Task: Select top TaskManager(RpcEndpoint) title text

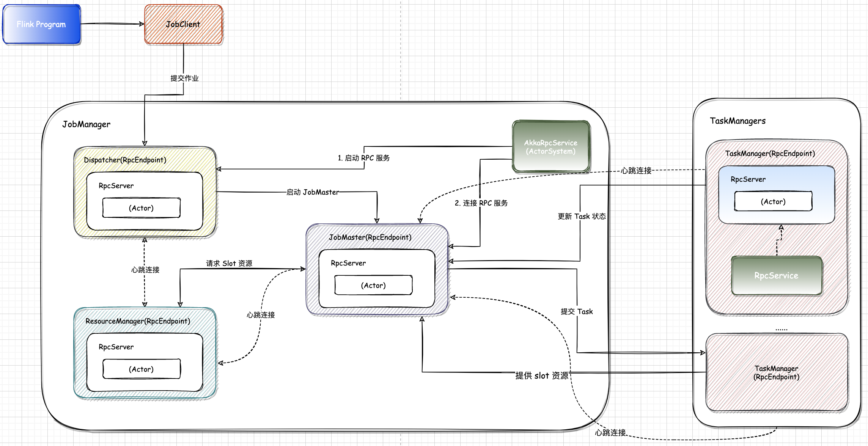Action: click(x=770, y=154)
